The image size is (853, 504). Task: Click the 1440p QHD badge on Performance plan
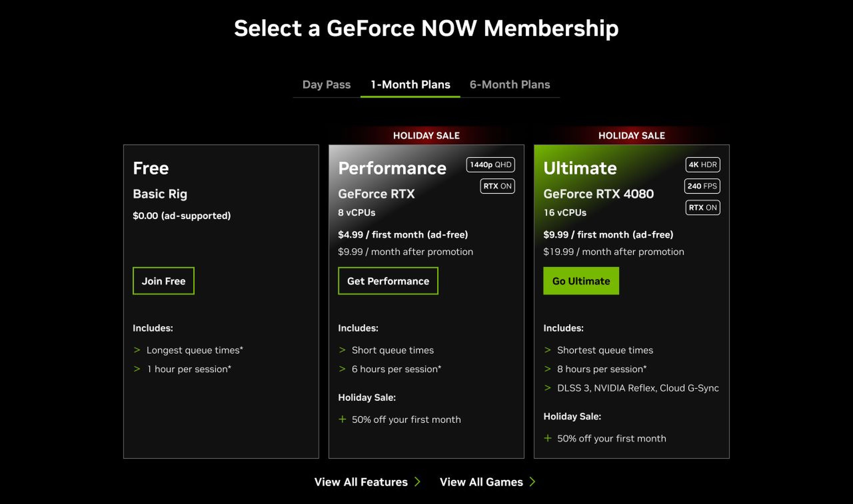(x=490, y=164)
